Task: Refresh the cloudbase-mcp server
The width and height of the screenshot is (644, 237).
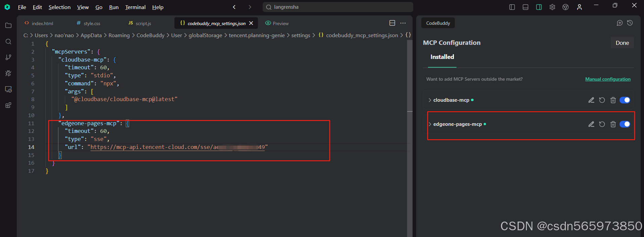Action: [602, 100]
